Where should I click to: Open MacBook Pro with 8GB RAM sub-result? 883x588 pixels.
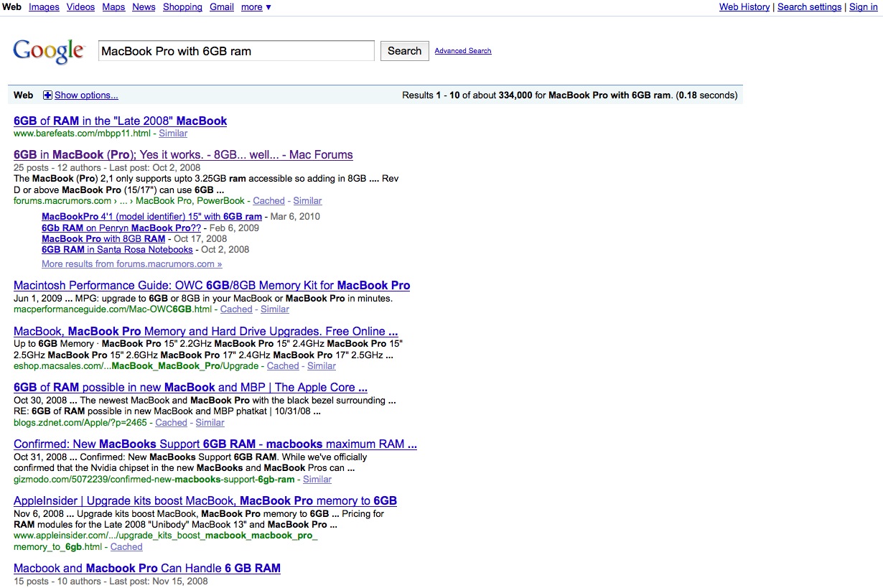coord(103,239)
